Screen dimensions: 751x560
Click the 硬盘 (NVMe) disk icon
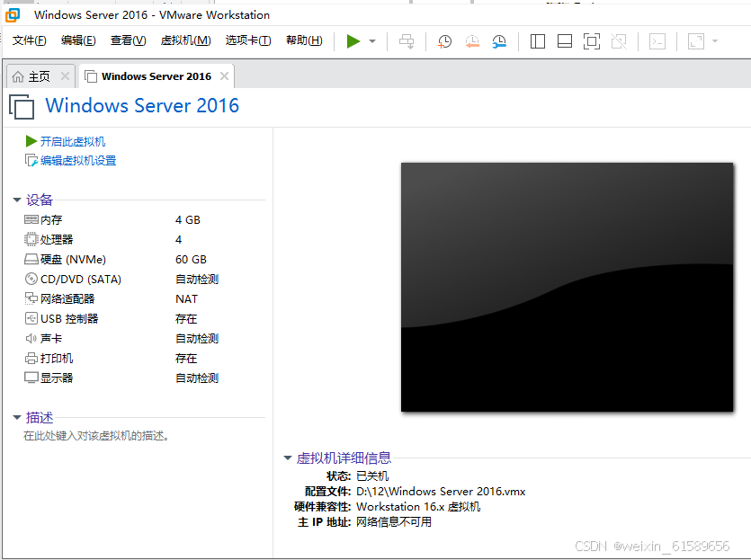tap(31, 260)
